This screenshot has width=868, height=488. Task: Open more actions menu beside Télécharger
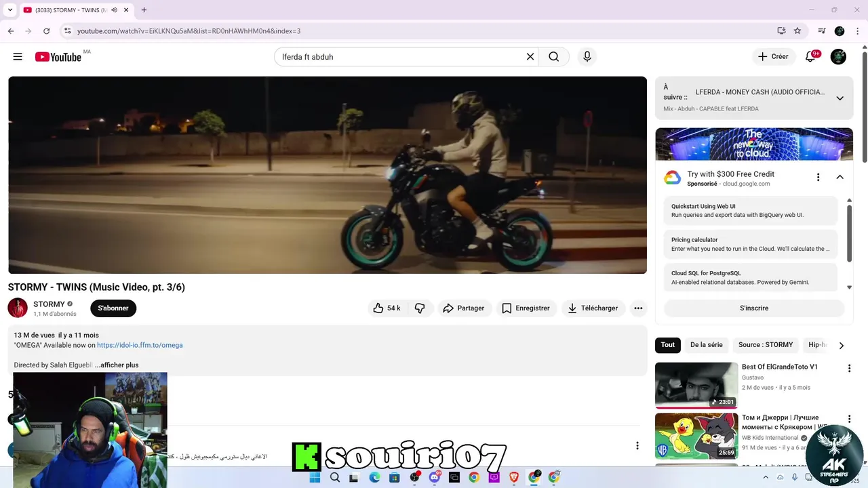pyautogui.click(x=638, y=308)
